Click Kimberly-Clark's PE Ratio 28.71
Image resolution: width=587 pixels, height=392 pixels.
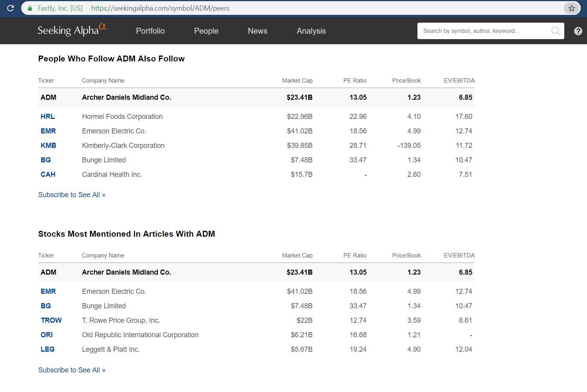tap(358, 146)
